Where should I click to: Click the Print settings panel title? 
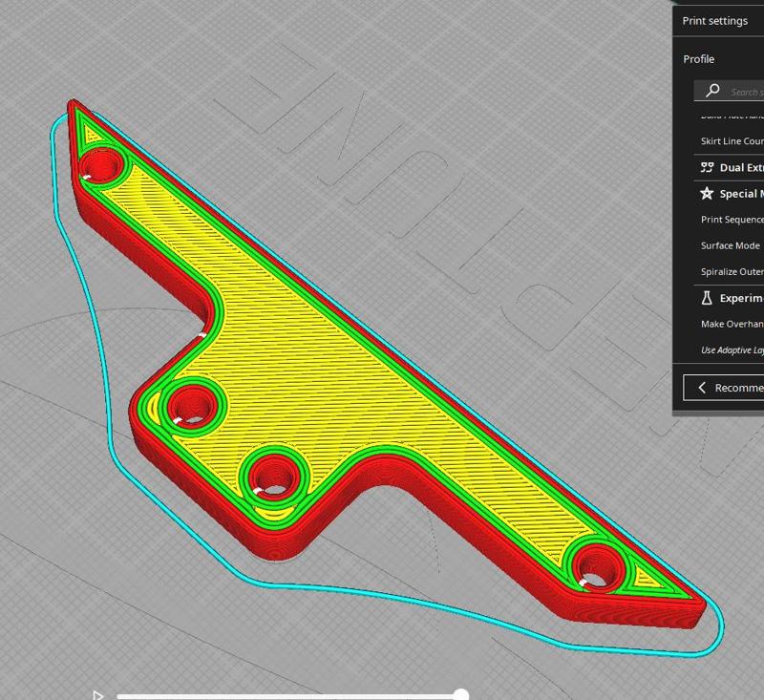(716, 20)
